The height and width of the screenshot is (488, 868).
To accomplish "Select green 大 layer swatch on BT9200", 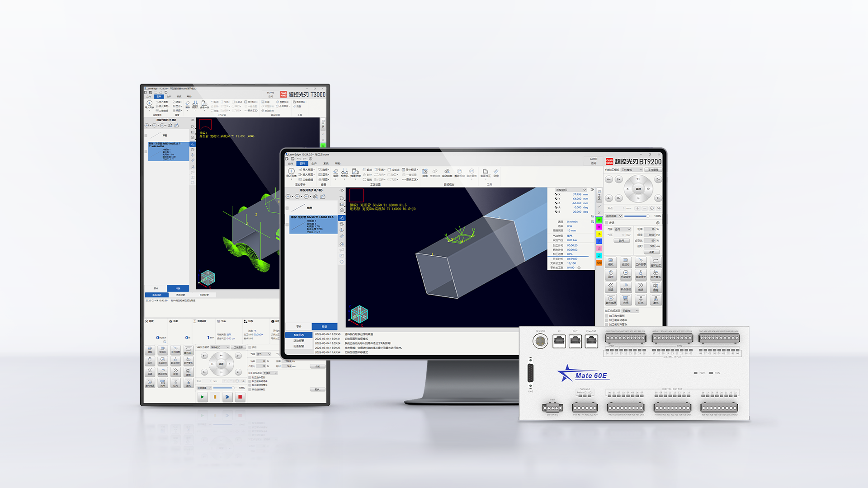I will point(599,220).
